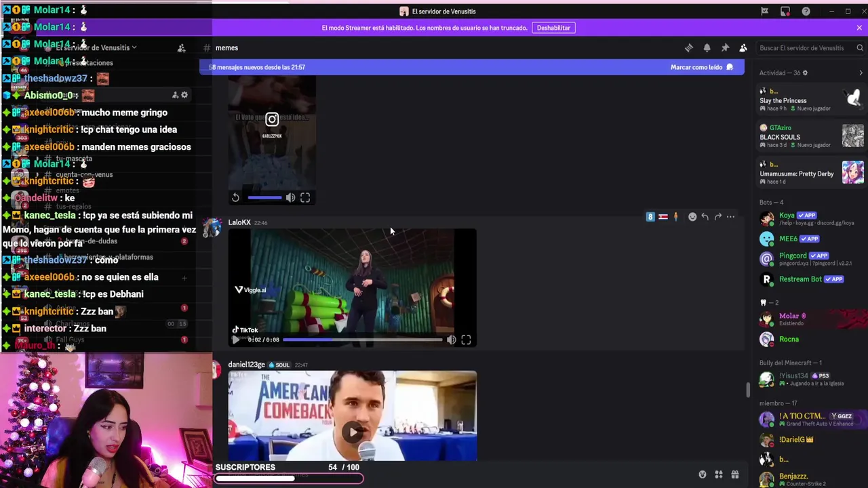The width and height of the screenshot is (868, 488).
Task: Open El servidor de Venusitis server dropdown
Action: coord(96,48)
